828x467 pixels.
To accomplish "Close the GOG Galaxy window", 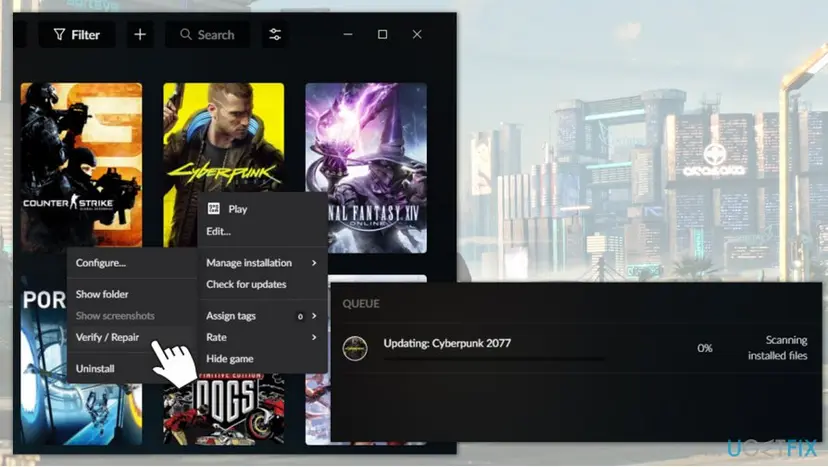I will click(x=417, y=34).
